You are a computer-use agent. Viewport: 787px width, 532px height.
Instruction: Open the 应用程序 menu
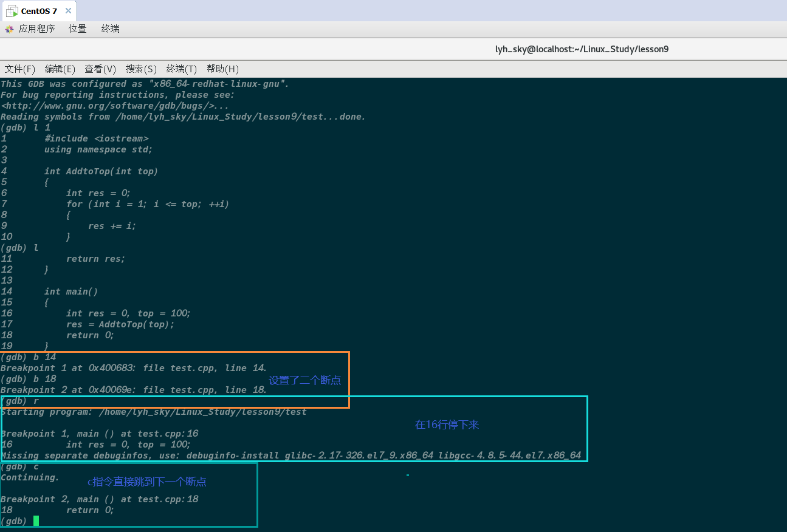(x=36, y=29)
